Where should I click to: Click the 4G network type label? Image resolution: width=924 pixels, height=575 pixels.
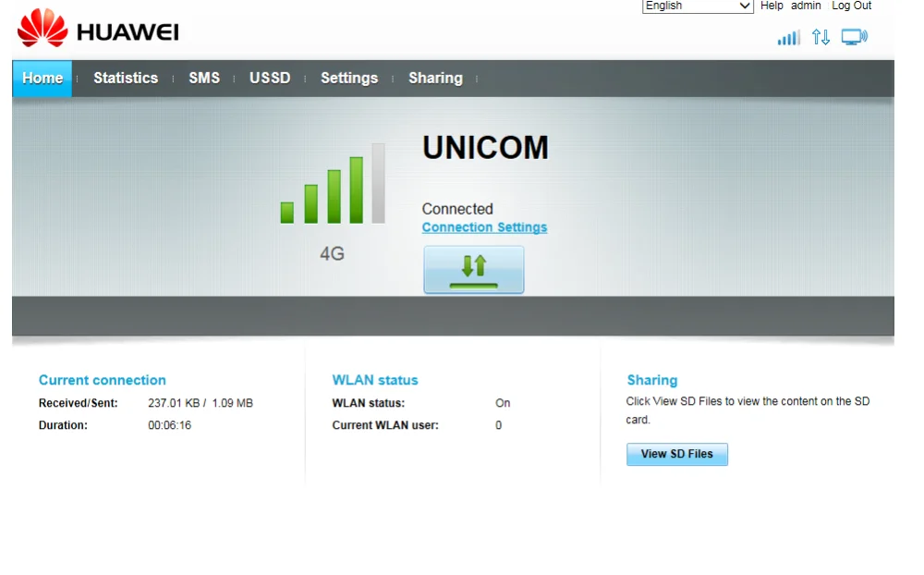[x=332, y=253]
